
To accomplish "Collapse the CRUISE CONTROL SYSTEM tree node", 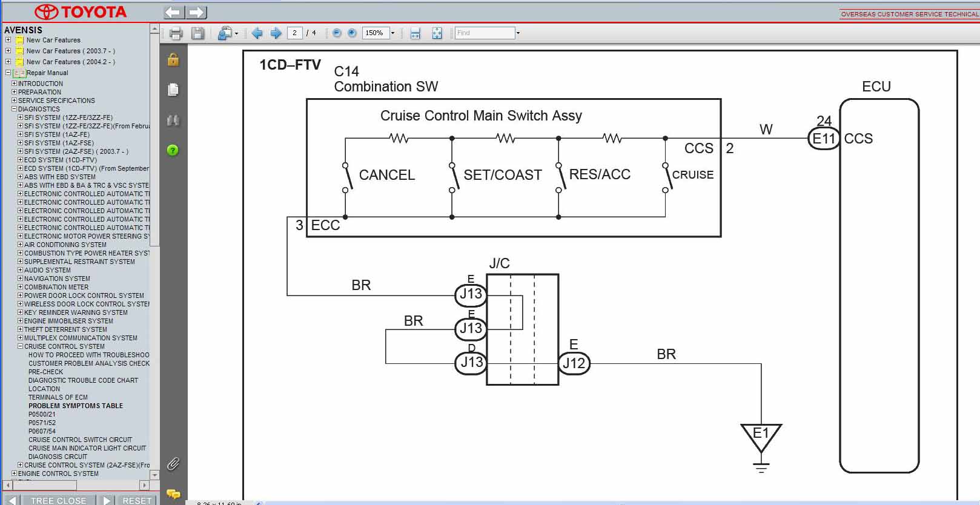I will click(20, 346).
